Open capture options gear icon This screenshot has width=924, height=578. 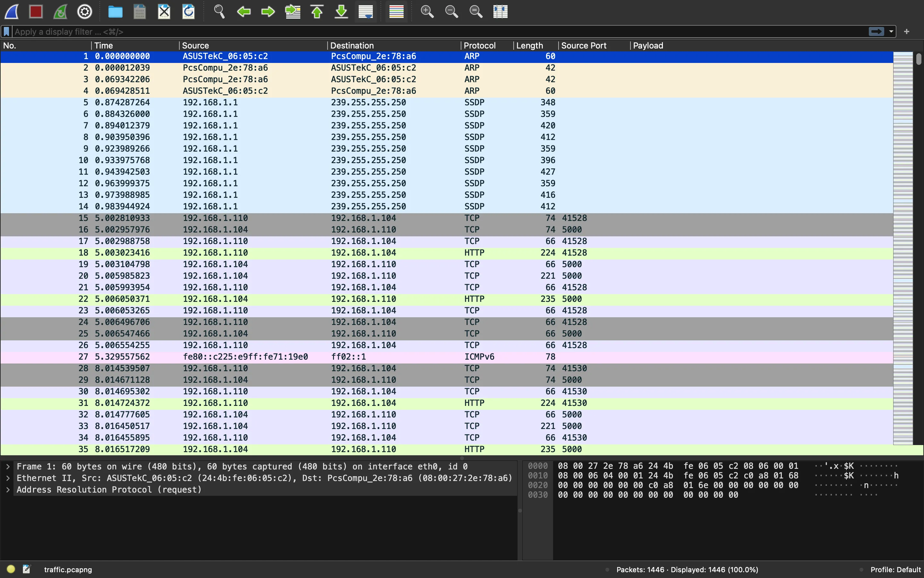click(x=85, y=12)
